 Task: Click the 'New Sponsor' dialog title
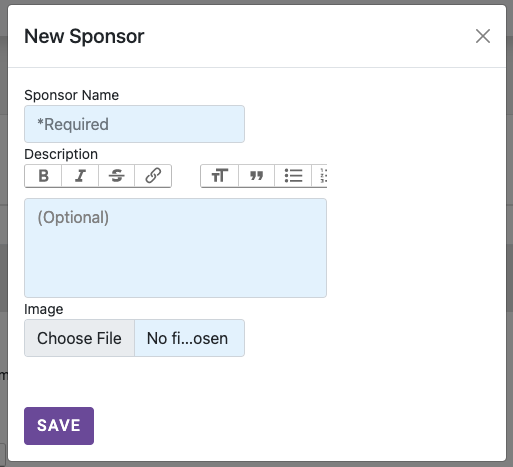pyautogui.click(x=84, y=36)
